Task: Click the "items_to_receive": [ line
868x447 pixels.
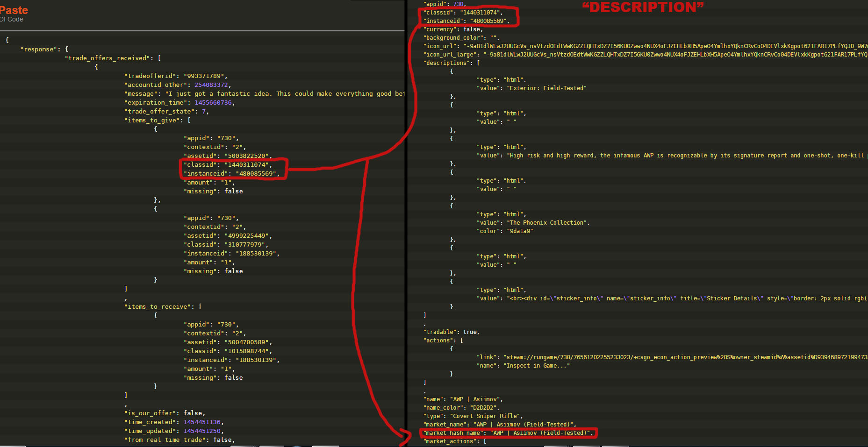Action: click(163, 306)
